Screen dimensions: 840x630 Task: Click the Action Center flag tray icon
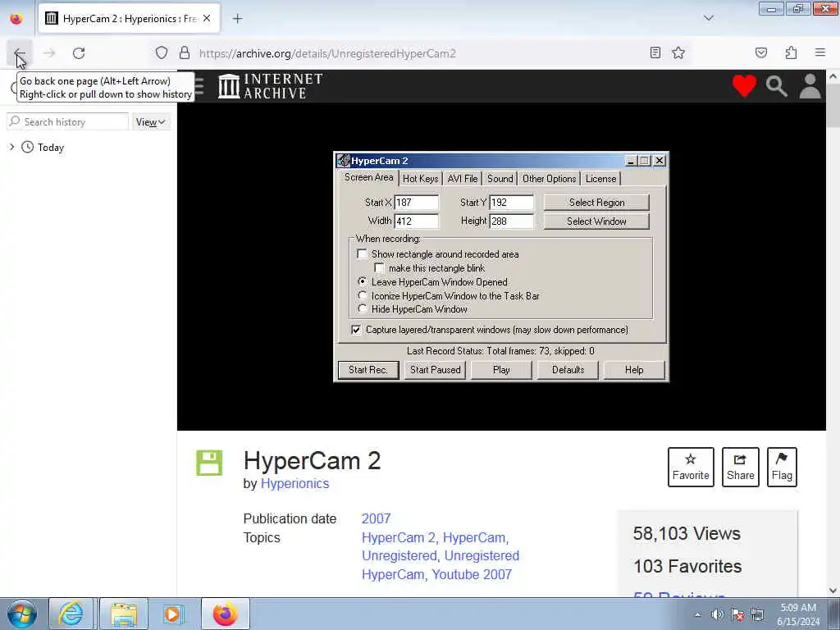tap(737, 614)
